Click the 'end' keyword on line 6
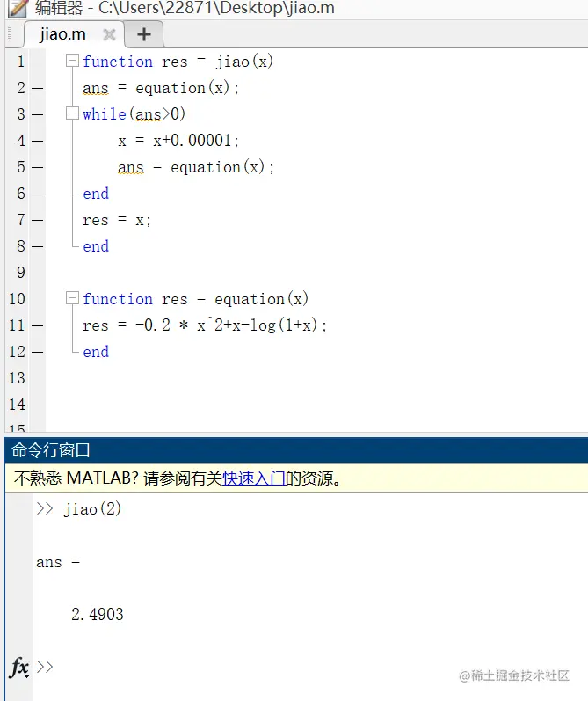Viewport: 588px width, 701px height. point(96,194)
